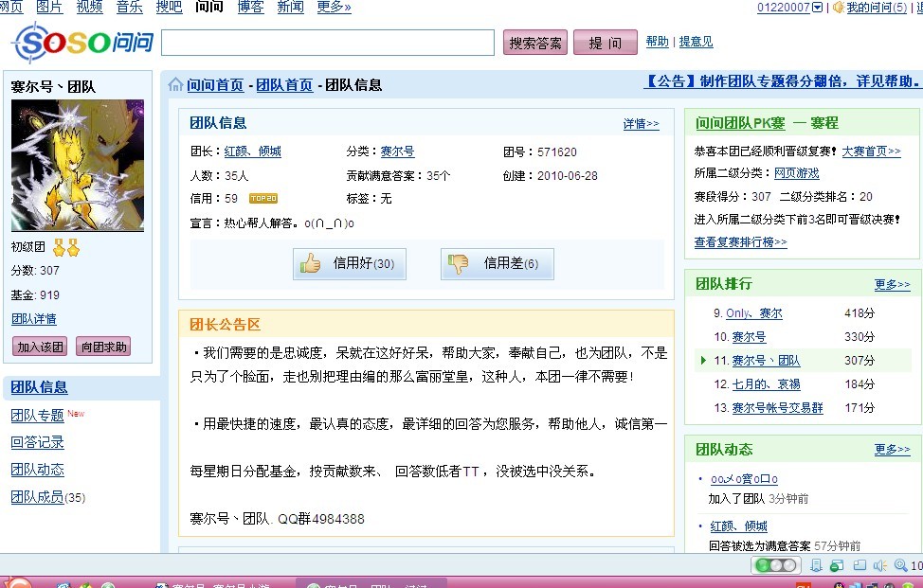Switch to the 音乐 search tab
This screenshot has height=588, width=923.
tap(130, 7)
